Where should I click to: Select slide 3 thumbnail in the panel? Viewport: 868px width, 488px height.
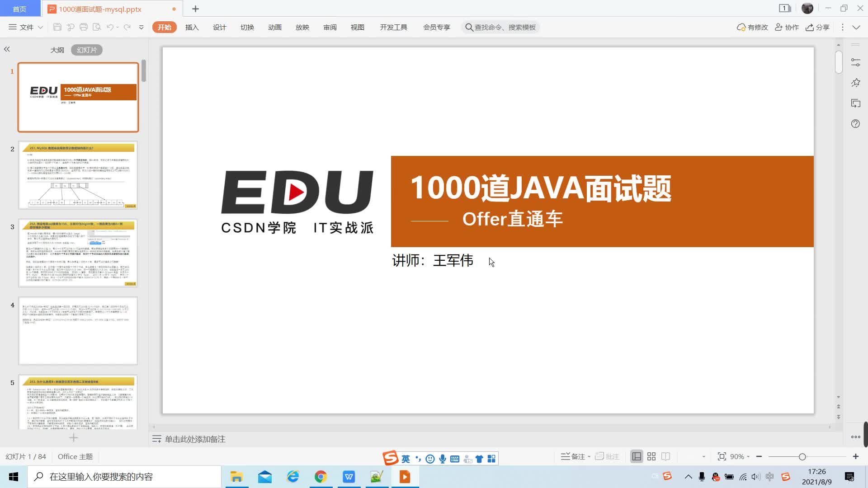coord(78,253)
